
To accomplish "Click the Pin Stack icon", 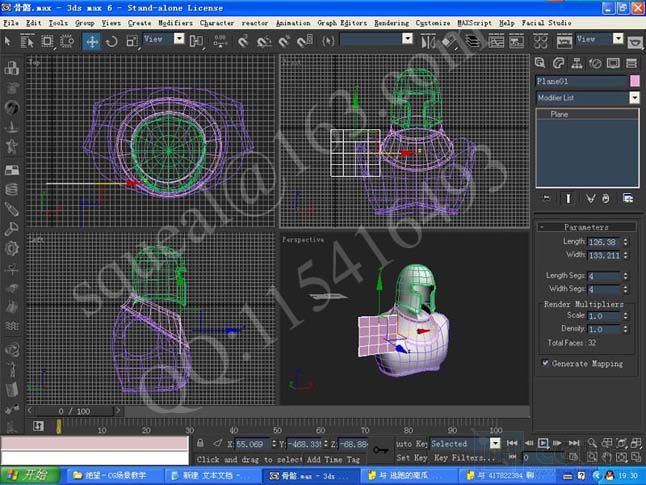I will pos(546,199).
